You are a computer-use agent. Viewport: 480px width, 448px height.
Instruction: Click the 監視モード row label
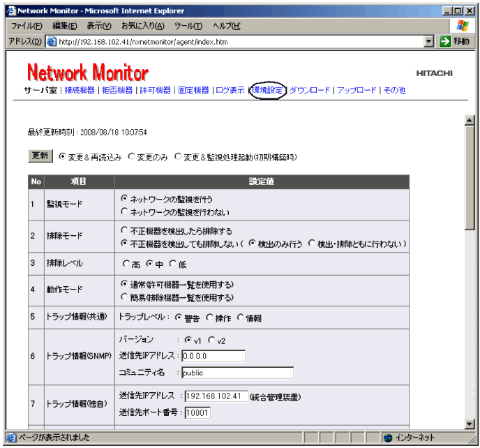coord(65,204)
